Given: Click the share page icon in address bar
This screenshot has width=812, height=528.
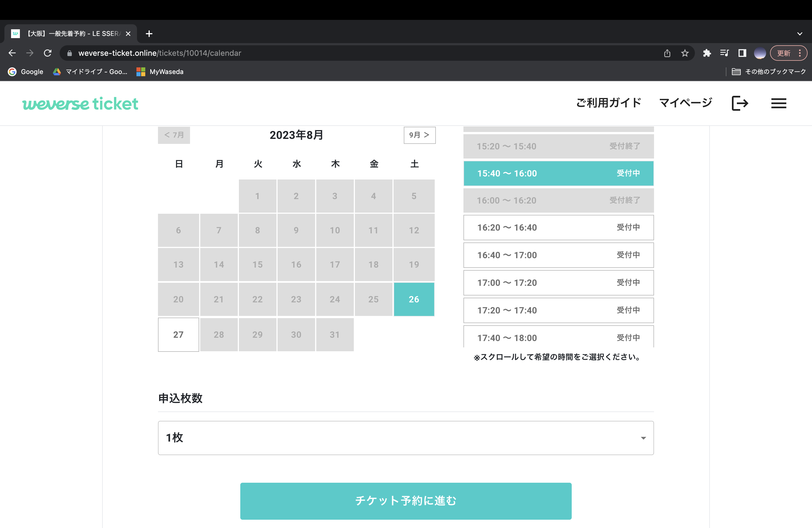Looking at the screenshot, I should [667, 53].
